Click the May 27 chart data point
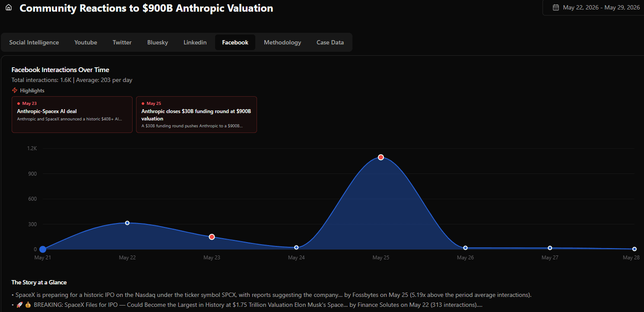This screenshot has width=644, height=312. tap(550, 248)
